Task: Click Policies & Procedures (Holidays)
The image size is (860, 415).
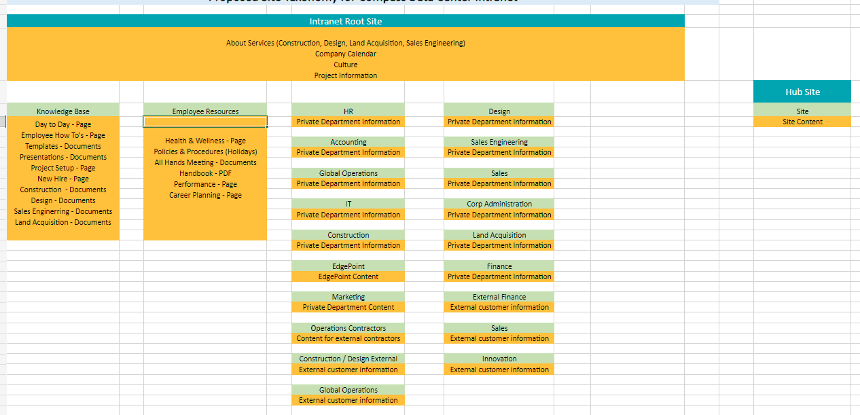Action: point(205,151)
